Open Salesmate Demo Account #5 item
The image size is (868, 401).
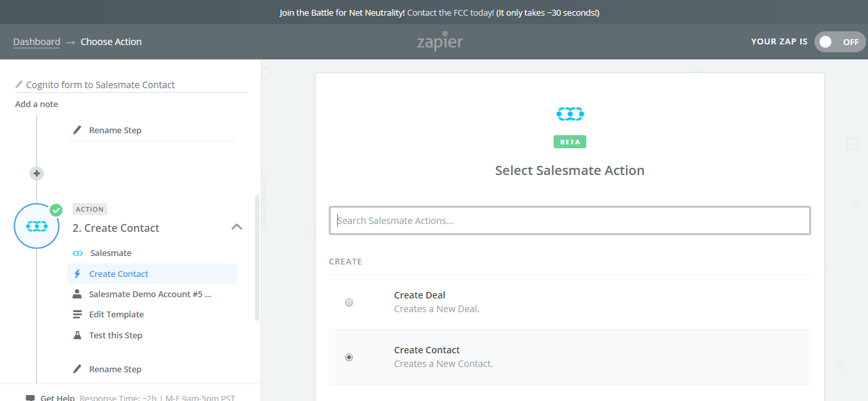click(x=152, y=294)
